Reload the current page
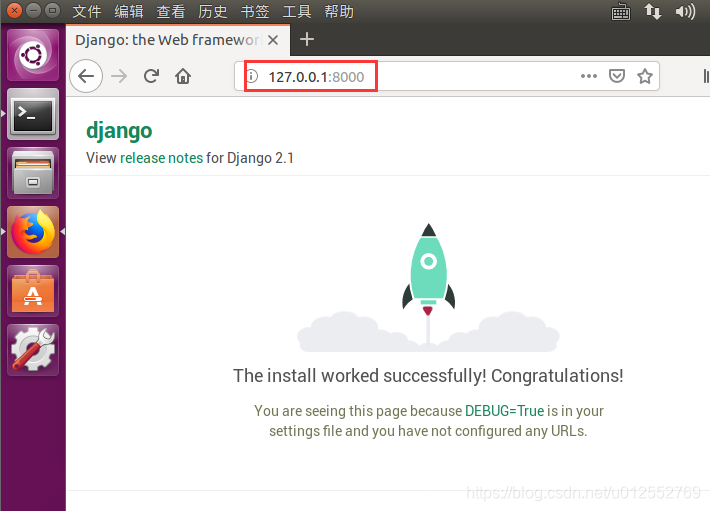The image size is (710, 511). [151, 76]
